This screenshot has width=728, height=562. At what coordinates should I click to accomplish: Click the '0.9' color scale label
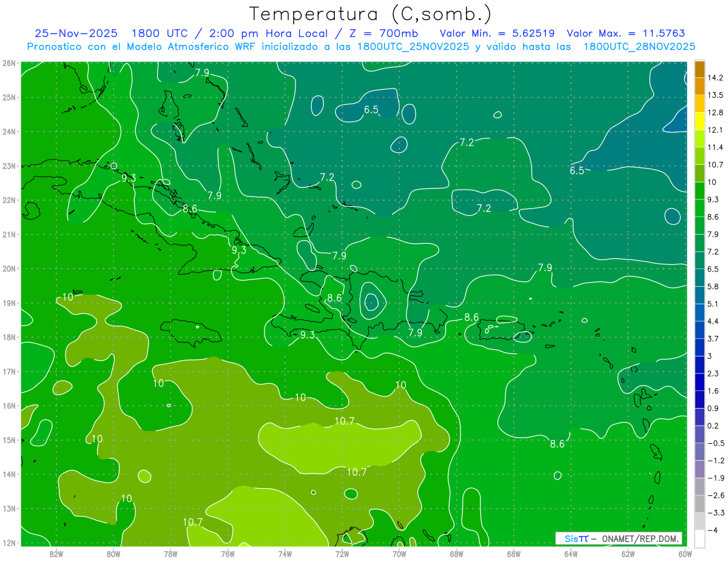coord(714,408)
